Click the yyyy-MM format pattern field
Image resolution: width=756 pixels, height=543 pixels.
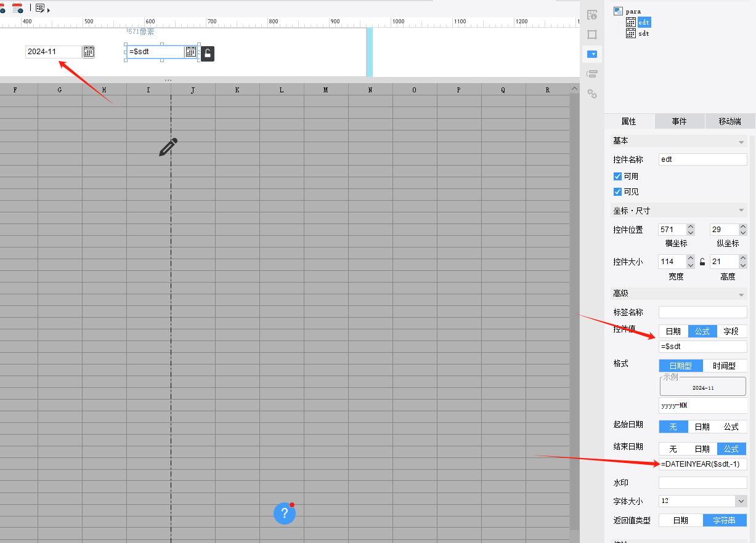(x=702, y=406)
